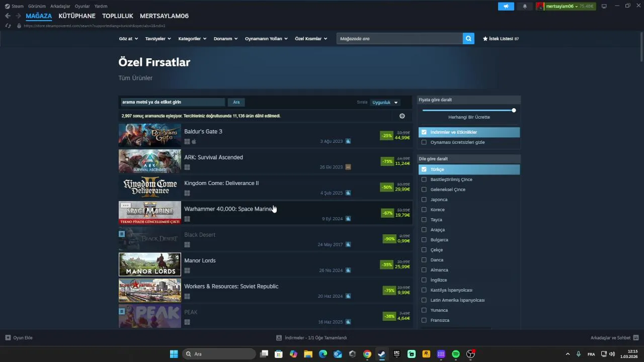Click the Warhammer 40,000 Space Marine thumbnail
The image size is (644, 362).
149,213
